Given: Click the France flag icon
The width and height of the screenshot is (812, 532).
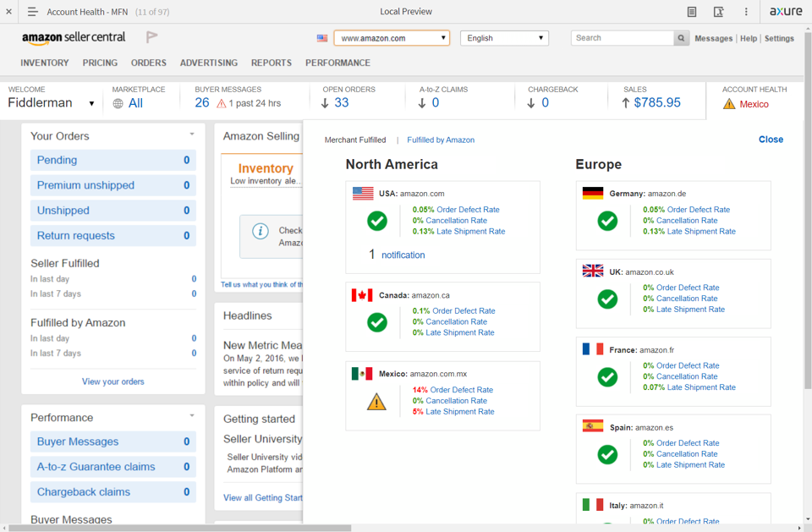Looking at the screenshot, I should click(593, 348).
